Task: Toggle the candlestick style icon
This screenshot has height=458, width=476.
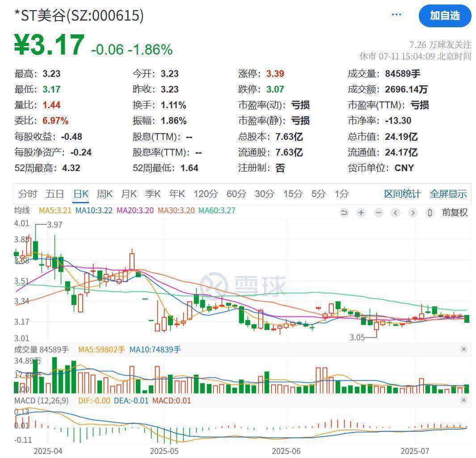Action: 430,212
